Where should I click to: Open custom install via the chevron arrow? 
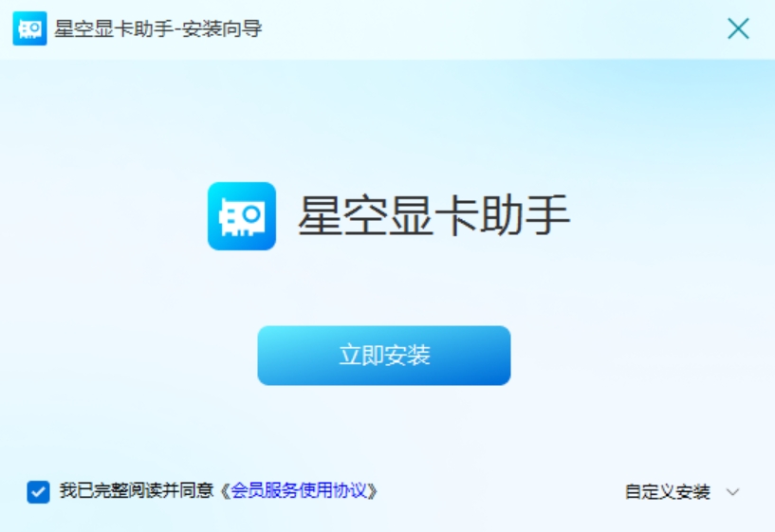point(732,492)
